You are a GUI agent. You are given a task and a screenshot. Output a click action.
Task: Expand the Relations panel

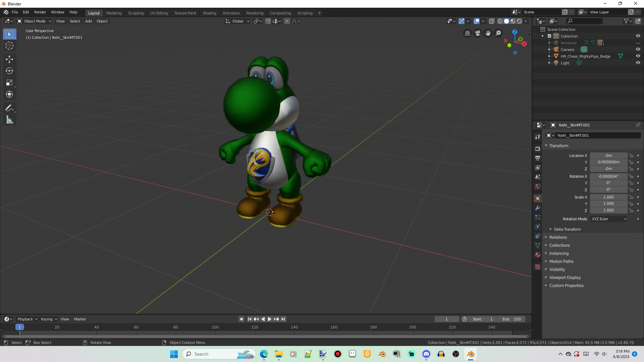(558, 237)
